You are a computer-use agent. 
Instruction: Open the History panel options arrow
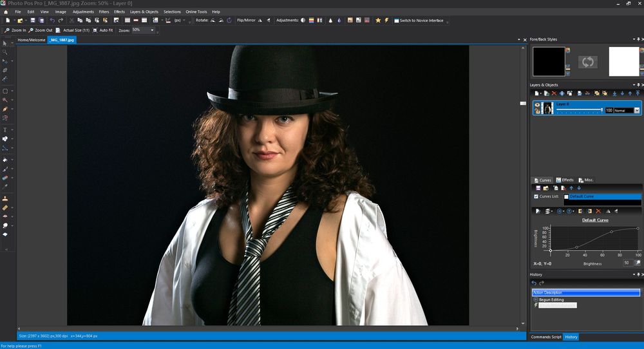pos(634,275)
